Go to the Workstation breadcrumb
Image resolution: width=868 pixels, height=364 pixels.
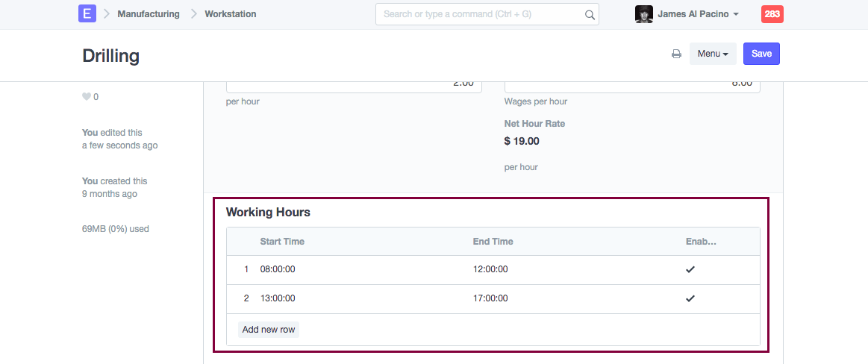(231, 14)
